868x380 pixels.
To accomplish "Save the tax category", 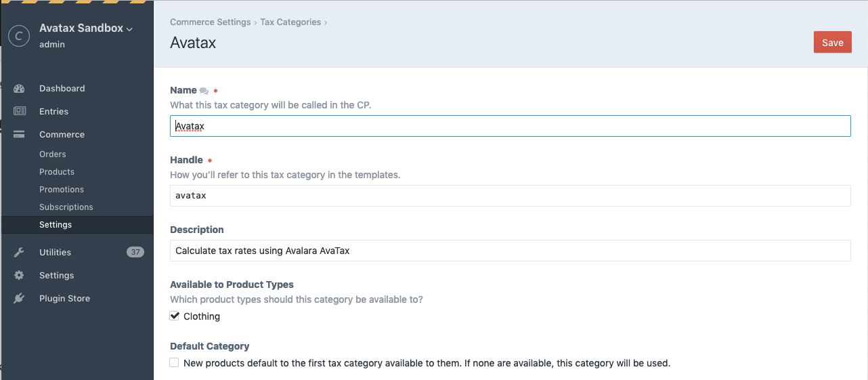I will (x=832, y=42).
